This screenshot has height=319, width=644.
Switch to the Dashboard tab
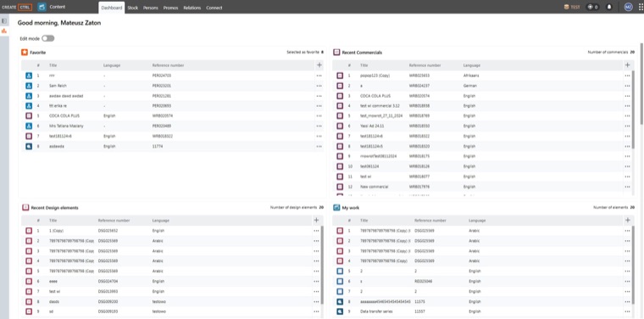[112, 8]
